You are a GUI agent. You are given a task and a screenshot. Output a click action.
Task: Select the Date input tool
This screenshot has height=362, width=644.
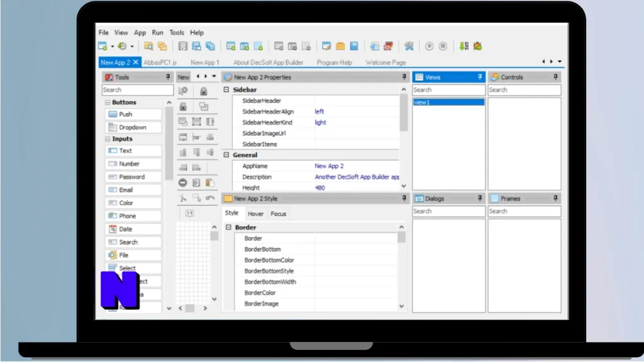click(134, 229)
